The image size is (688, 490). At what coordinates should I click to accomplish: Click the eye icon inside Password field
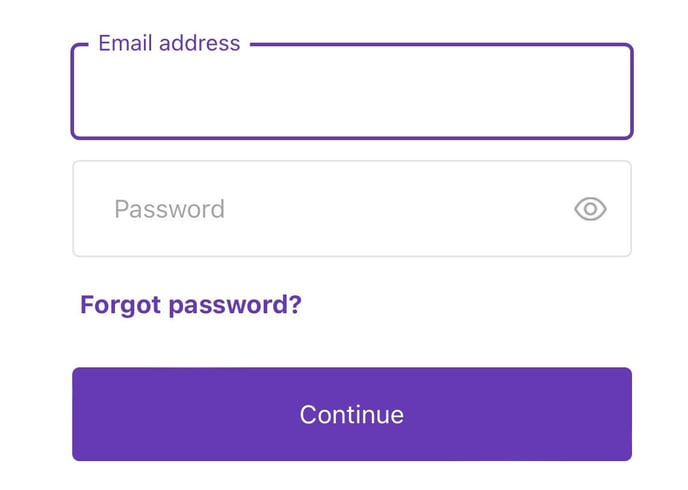[x=590, y=209]
